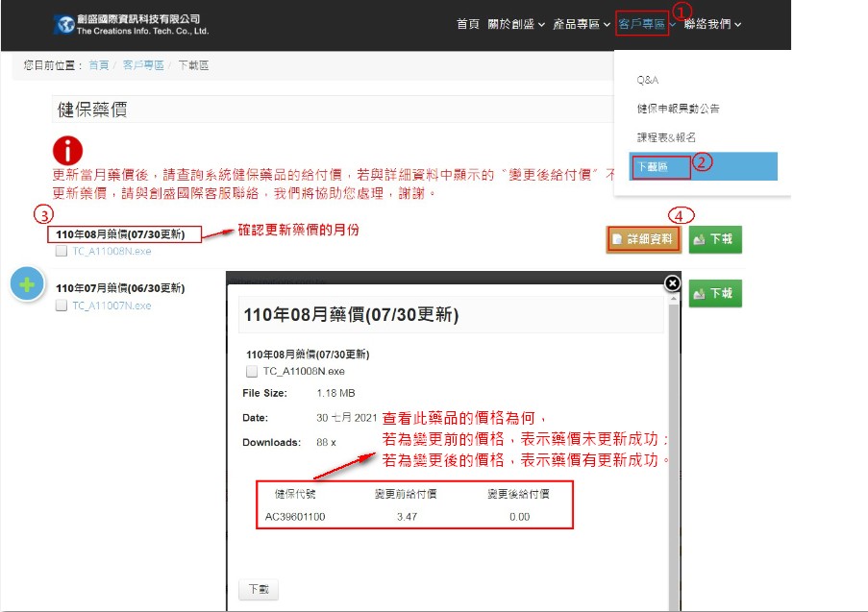The image size is (868, 612).
Task: Click the AC39601100 code cell
Action: 295,517
